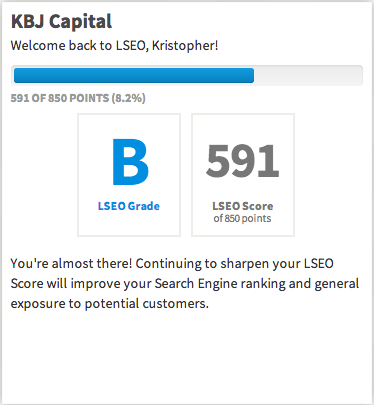Click the digit 5 in the 591 score
The image size is (374, 405).
click(x=218, y=161)
